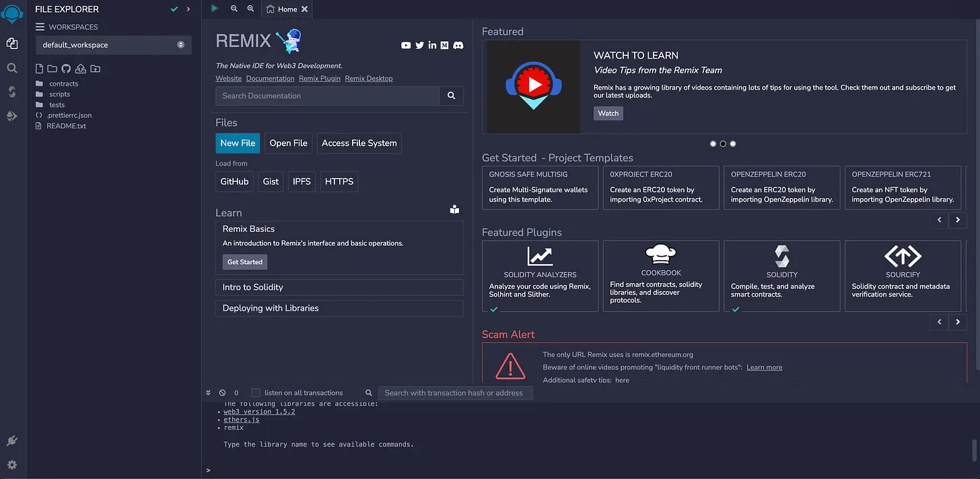Click the upload file icon in explorer

click(80, 69)
